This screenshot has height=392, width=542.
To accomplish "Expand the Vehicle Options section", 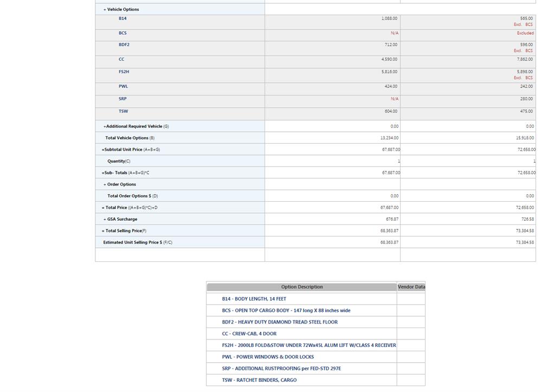I will click(x=121, y=9).
